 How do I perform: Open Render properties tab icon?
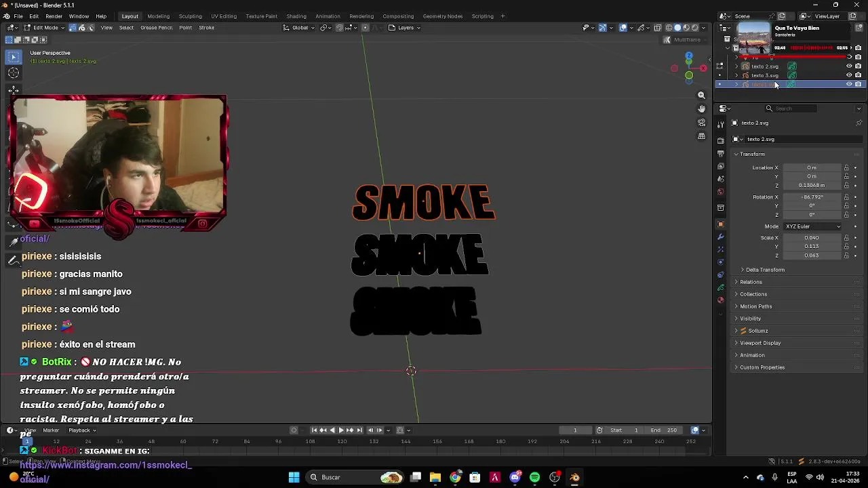click(x=720, y=140)
